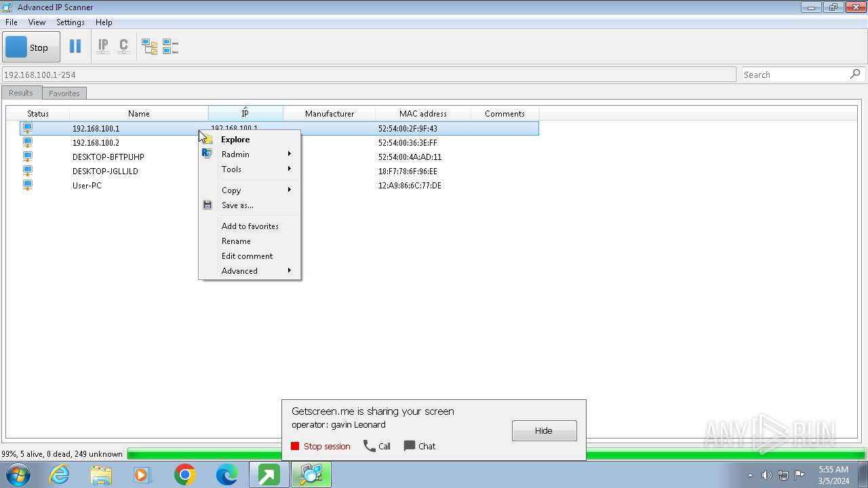This screenshot has height=488, width=868.
Task: Show hidden system tray icons
Action: tap(750, 475)
